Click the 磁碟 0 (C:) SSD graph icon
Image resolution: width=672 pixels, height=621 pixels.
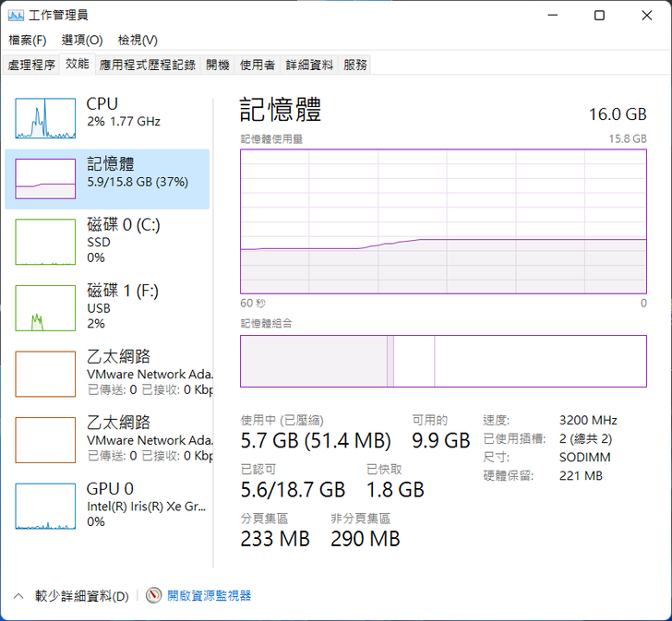[x=45, y=241]
